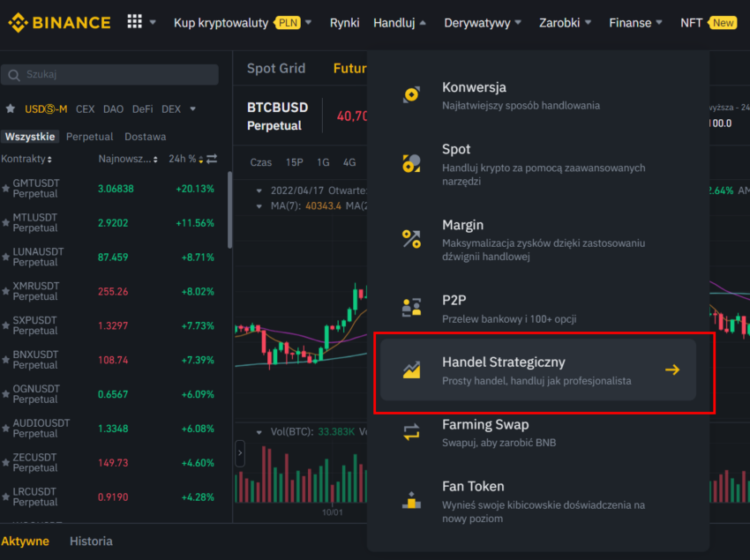Screen dimensions: 750x560
Task: Click the contracts list scrollbar
Action: coord(229,210)
